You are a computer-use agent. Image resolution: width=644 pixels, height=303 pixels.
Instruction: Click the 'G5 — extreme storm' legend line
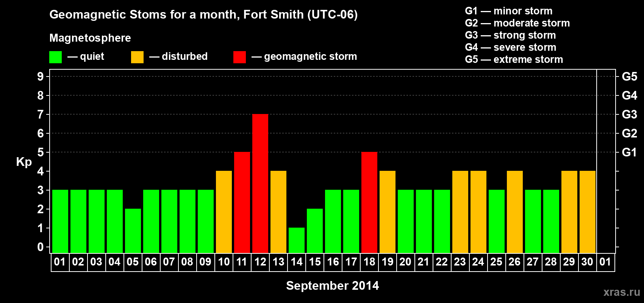click(x=514, y=59)
